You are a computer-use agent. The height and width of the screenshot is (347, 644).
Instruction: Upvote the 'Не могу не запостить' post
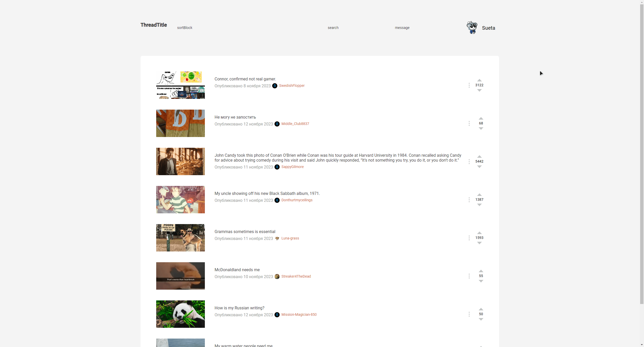pos(481,118)
